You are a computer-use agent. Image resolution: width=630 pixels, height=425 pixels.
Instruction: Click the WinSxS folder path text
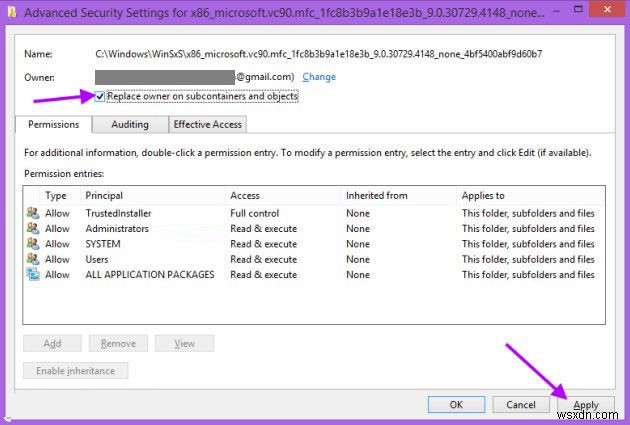coord(319,54)
